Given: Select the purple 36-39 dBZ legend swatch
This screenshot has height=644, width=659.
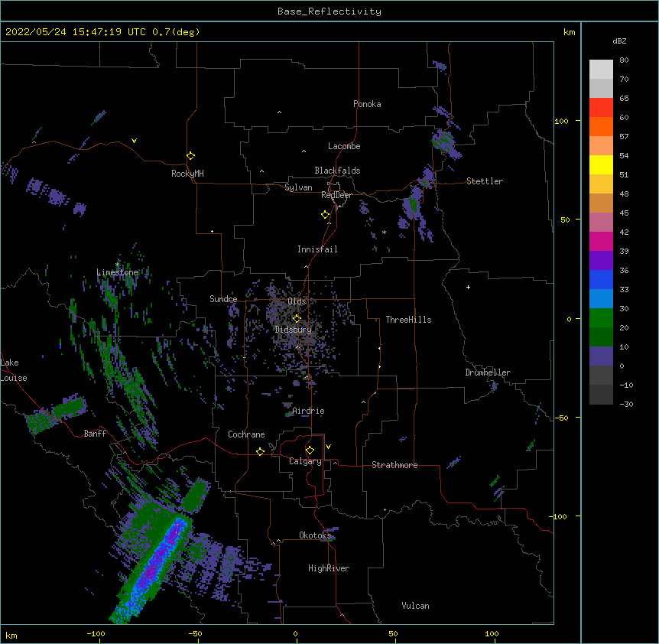Looking at the screenshot, I should click(x=601, y=260).
